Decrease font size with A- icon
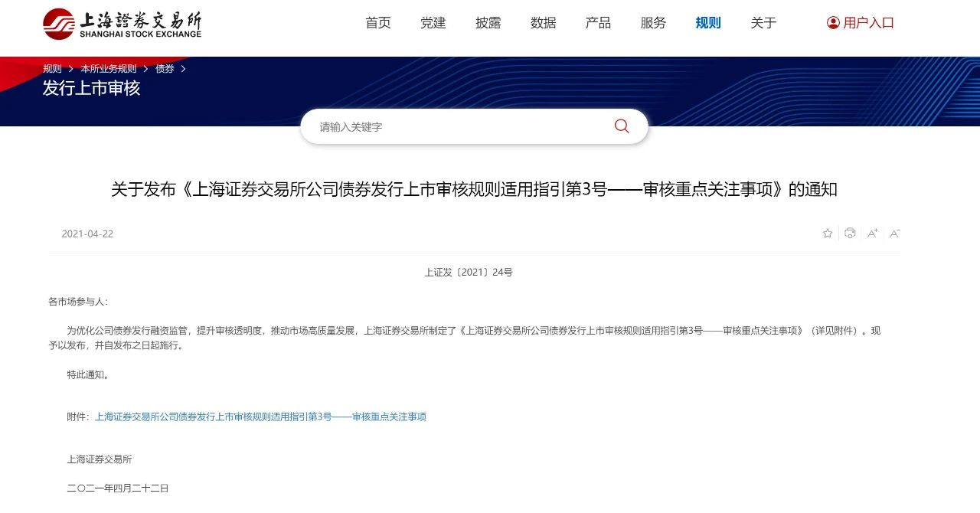The width and height of the screenshot is (980, 513). coord(894,234)
